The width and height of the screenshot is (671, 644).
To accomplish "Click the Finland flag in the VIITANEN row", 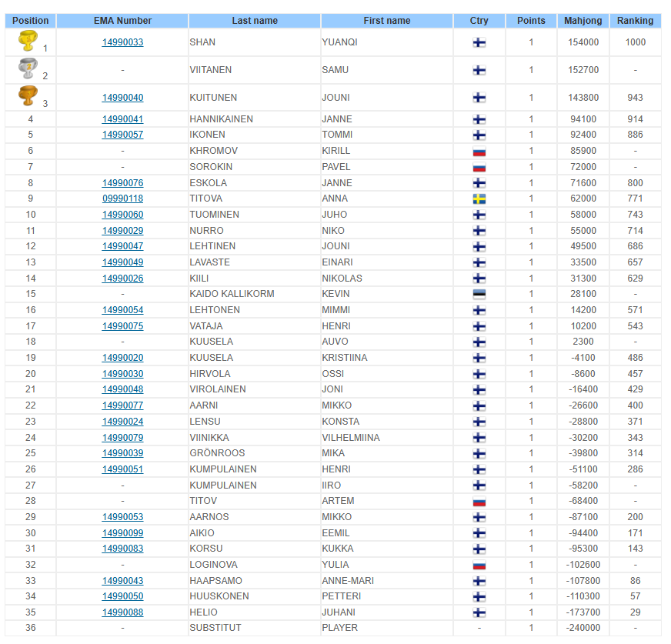I will [479, 70].
